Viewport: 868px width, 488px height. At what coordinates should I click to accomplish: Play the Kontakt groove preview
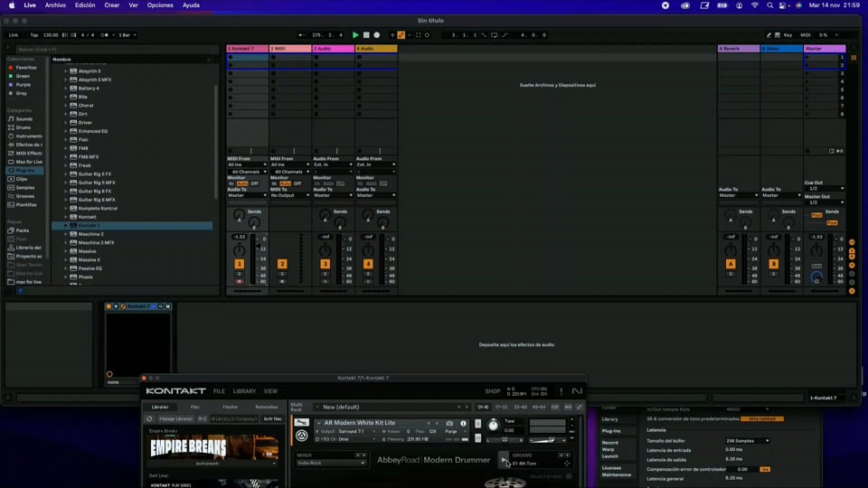tap(504, 460)
